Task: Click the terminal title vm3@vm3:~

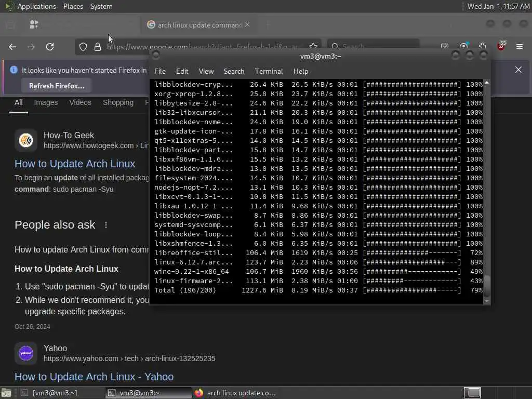Action: coord(320,56)
